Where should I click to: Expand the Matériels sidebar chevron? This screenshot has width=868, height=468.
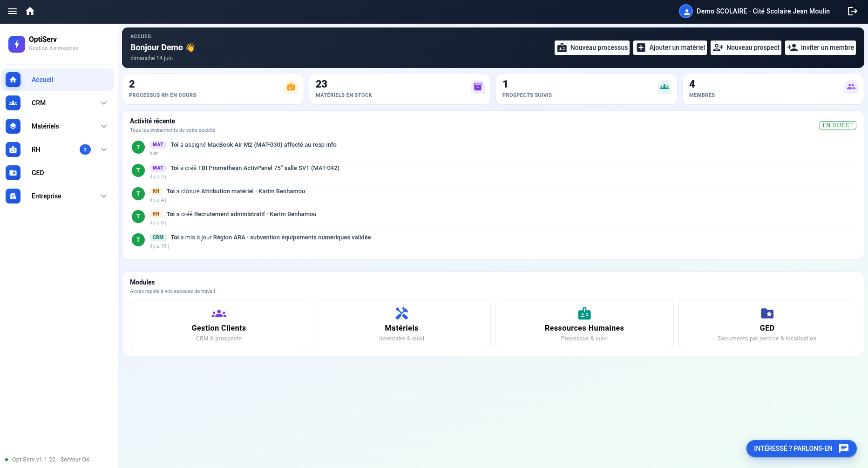click(x=104, y=126)
